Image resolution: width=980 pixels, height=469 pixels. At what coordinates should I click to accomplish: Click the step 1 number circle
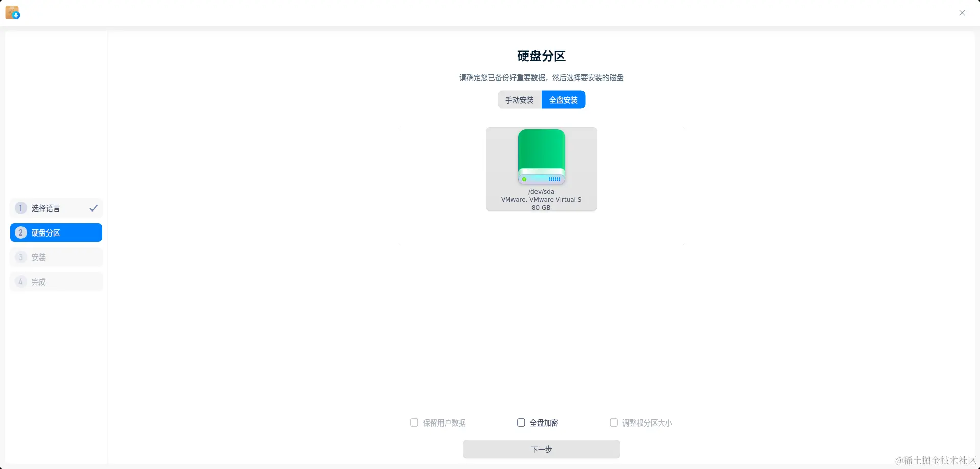(20, 208)
